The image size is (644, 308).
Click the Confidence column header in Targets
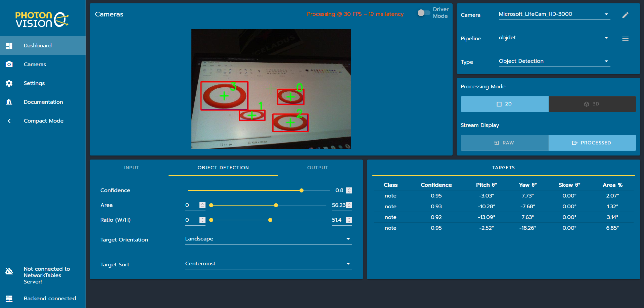436,185
